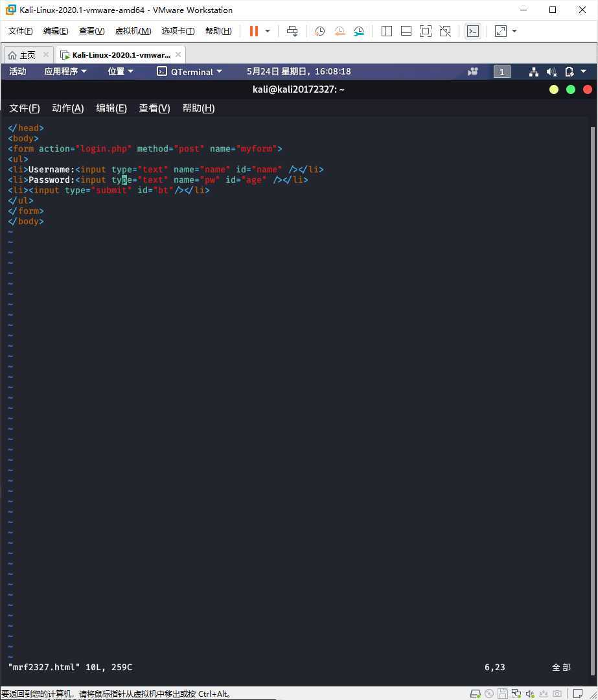598x700 pixels.
Task: Open the power options dropdown arrow beside pause
Action: (x=268, y=31)
